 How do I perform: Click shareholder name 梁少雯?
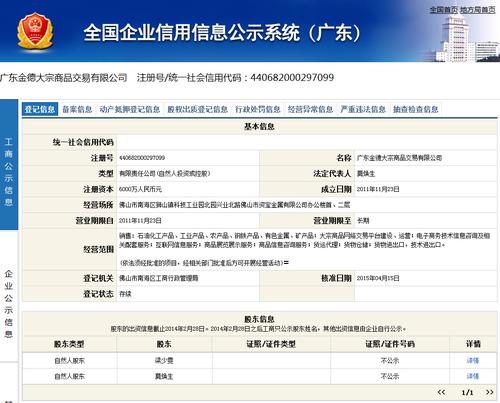164,360
